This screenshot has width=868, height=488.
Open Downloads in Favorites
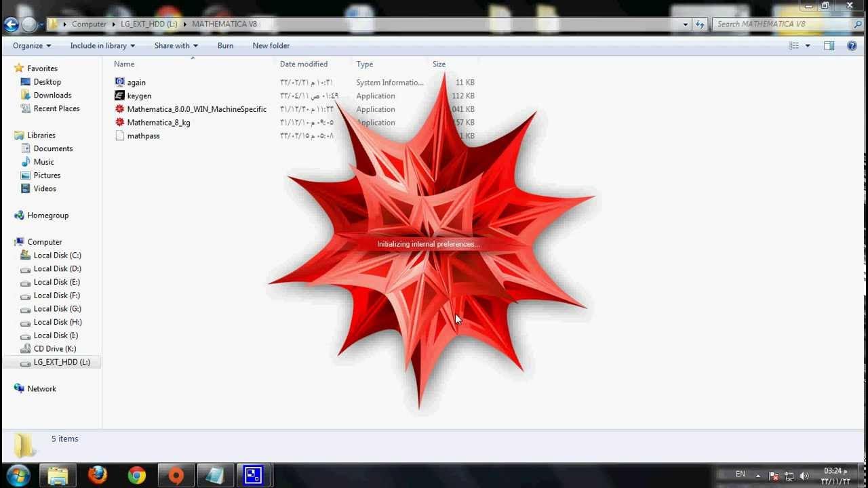52,96
